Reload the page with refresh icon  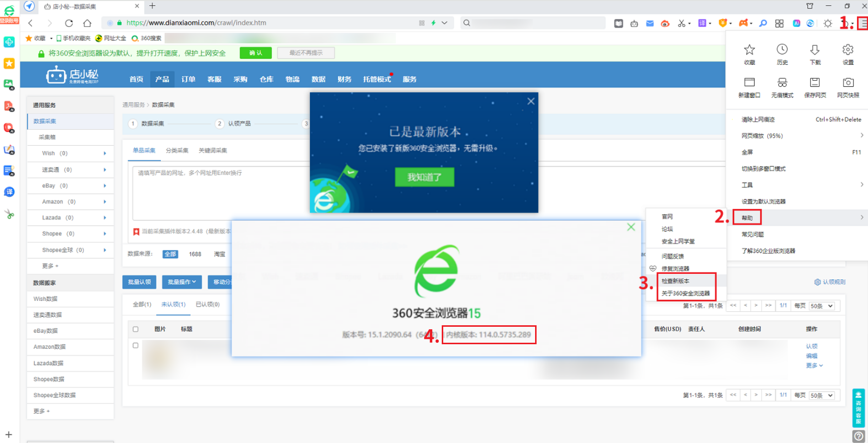69,23
